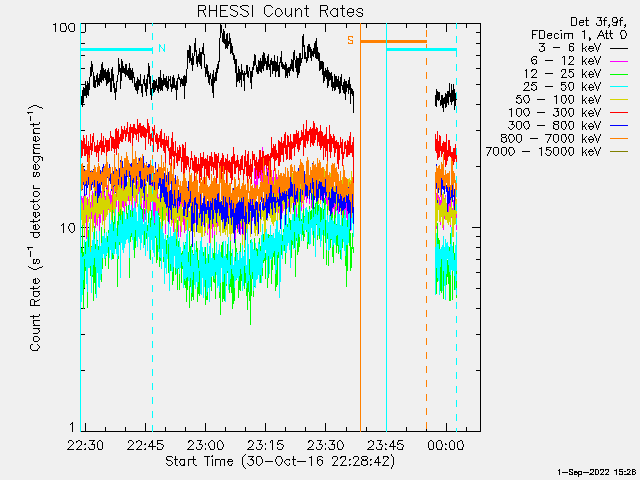Select the '7000 - 15000 keV' legend label
This screenshot has height=480, width=640.
tap(543, 152)
